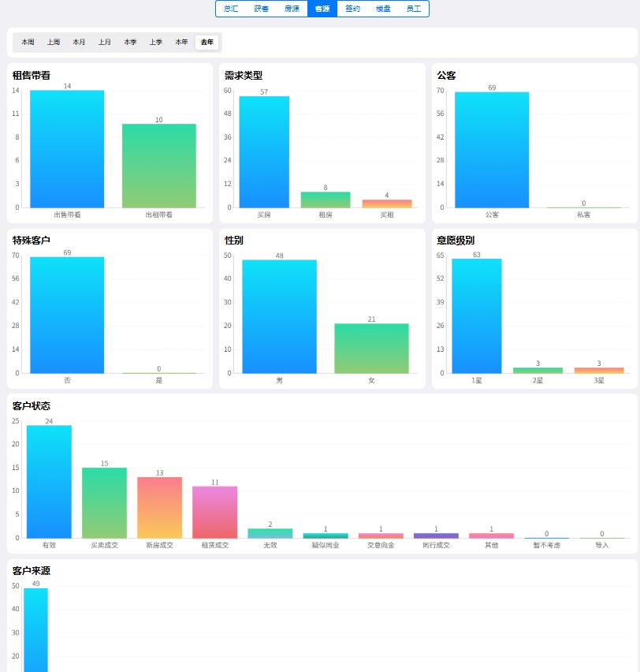Viewport: 640px width, 672px height.
Task: Select the 本季 time range
Action: (130, 42)
